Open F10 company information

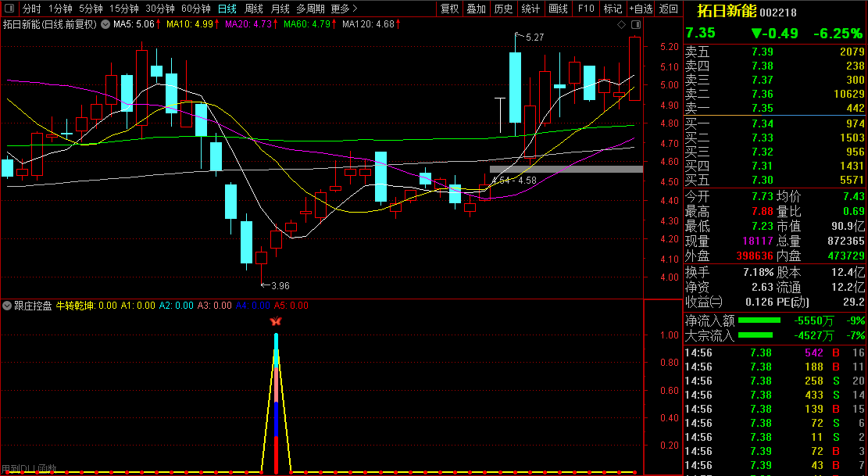(585, 9)
